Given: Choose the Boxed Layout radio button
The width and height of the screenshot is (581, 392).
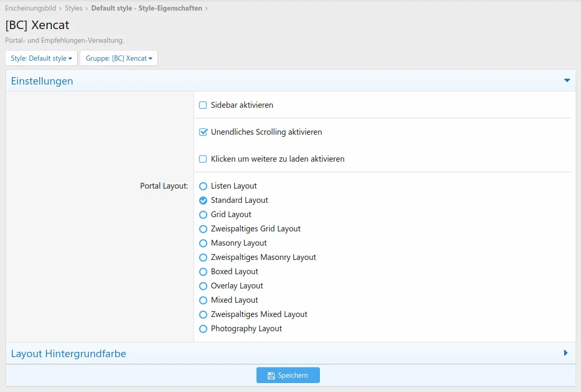Looking at the screenshot, I should [x=203, y=272].
